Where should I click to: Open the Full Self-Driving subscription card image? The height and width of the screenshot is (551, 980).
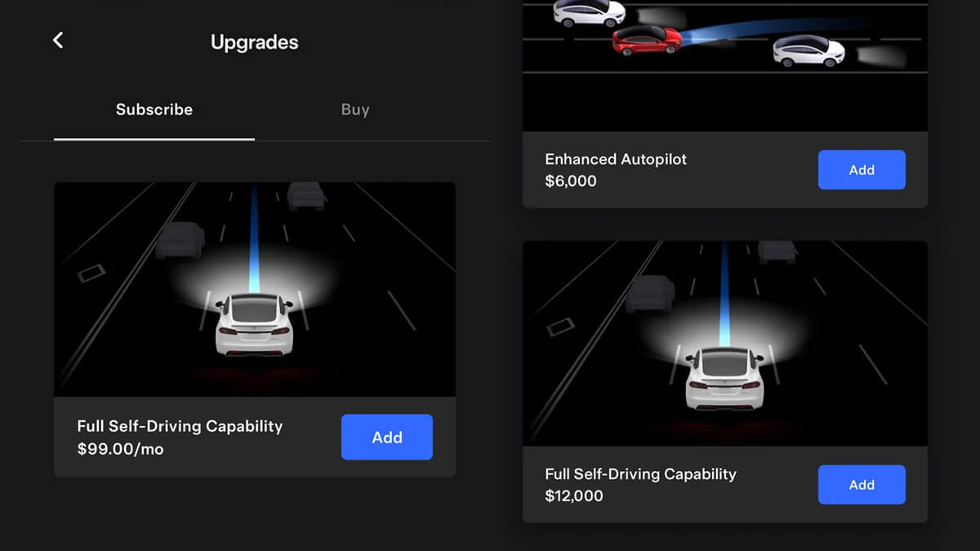coord(255,290)
